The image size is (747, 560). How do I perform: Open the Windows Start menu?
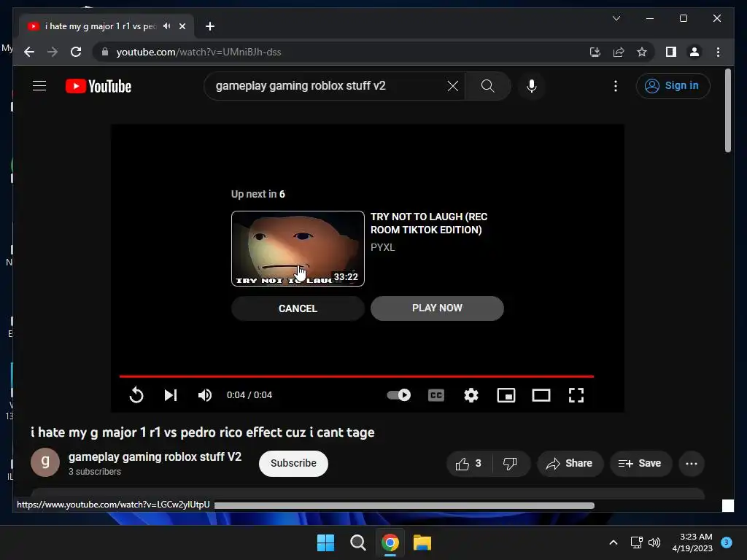(x=326, y=542)
